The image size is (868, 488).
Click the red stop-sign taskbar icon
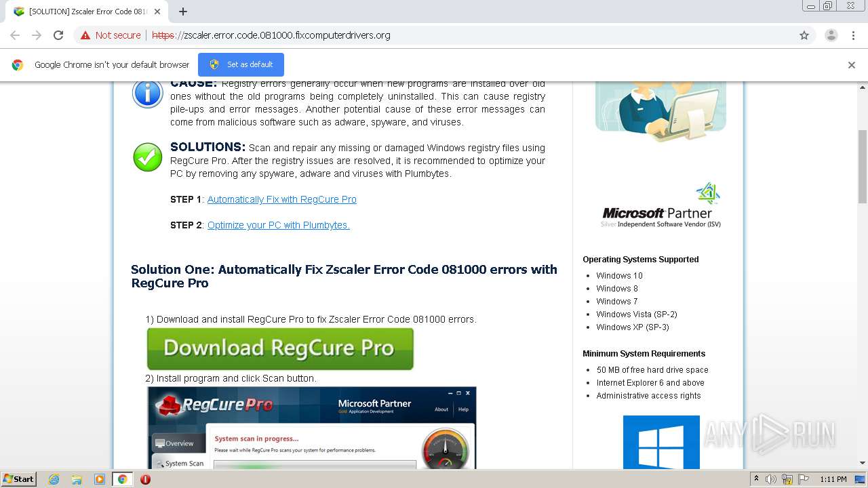tap(145, 479)
